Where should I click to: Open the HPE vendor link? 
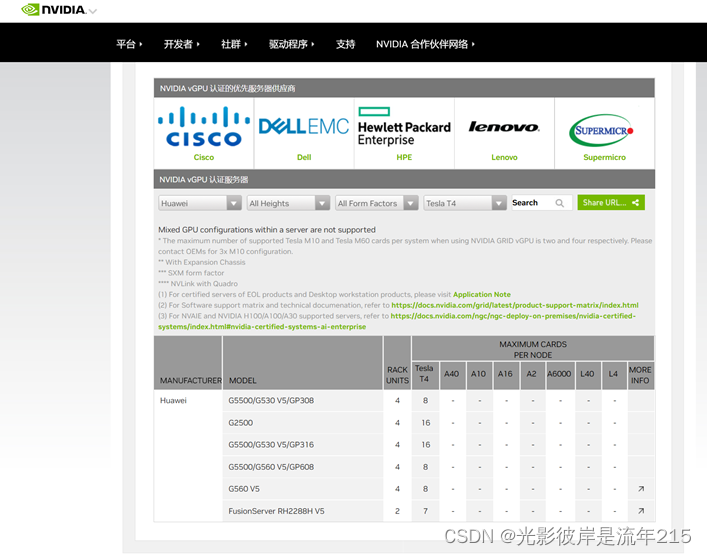[404, 157]
